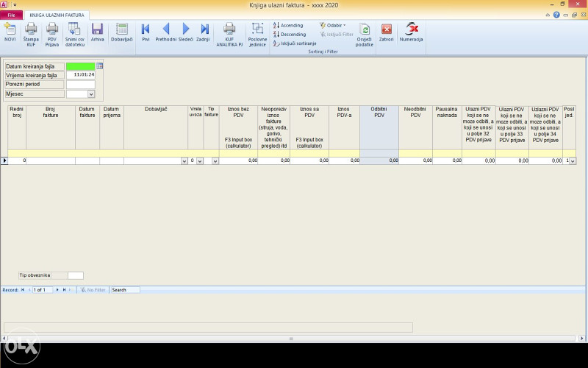
Task: Click the Neoporeziv iznos fakture value cell
Action: pyautogui.click(x=273, y=160)
